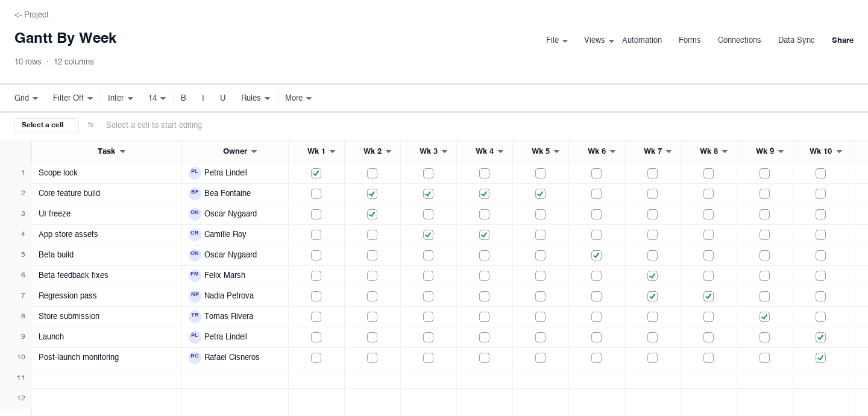Open the Owner column dropdown
868x416 pixels.
coord(254,152)
